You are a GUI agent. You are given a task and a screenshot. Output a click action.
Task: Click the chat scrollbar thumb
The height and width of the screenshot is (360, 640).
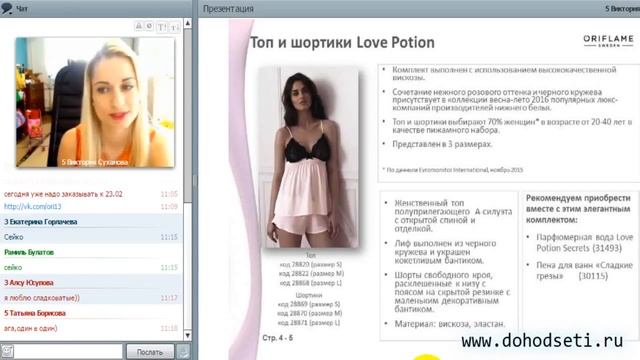[x=188, y=115]
